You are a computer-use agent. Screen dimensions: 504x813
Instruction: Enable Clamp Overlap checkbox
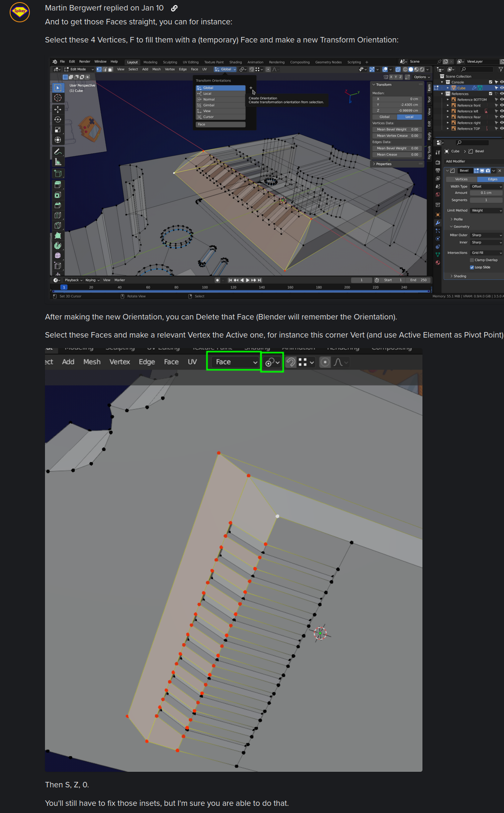pyautogui.click(x=472, y=260)
